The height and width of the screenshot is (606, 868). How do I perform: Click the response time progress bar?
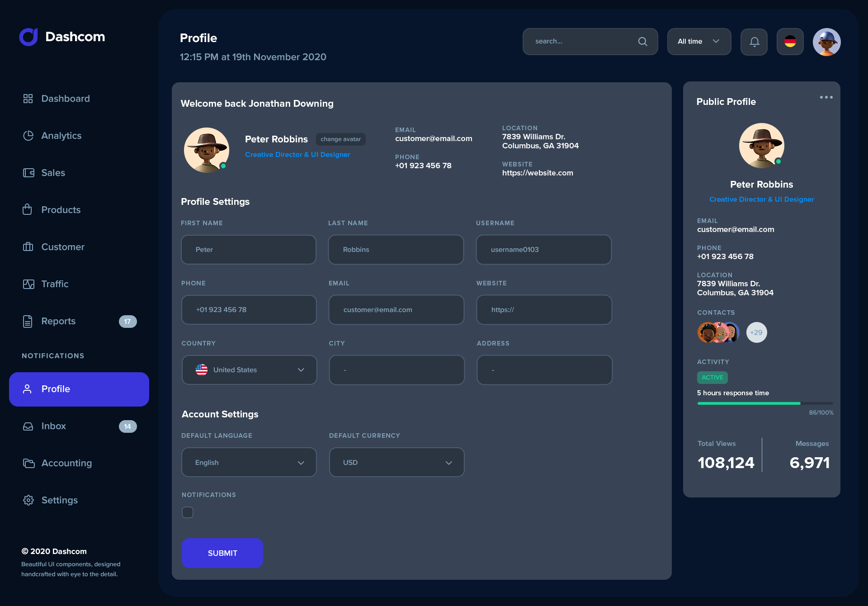pos(764,403)
